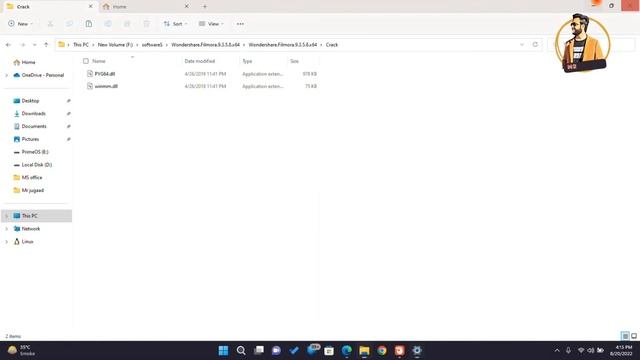Tick the select-all checkbox beside Name
This screenshot has width=640, height=360.
point(86,61)
